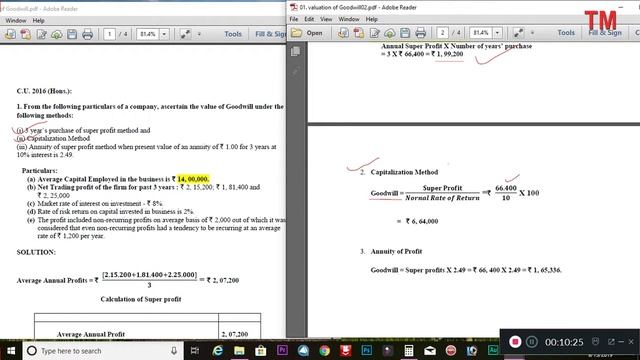The image size is (640, 360).
Task: Click the recorder toolbar icon beside the timer
Action: coord(596,341)
